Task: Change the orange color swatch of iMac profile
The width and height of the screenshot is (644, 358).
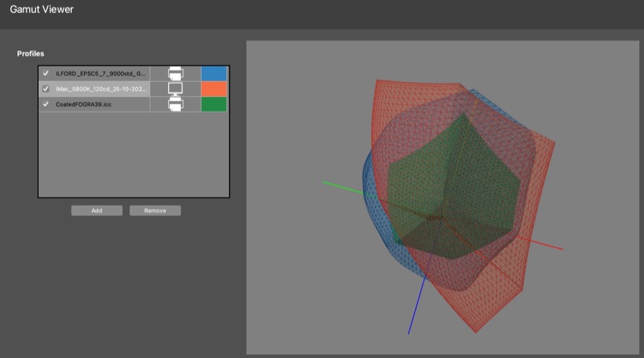Action: click(x=214, y=89)
